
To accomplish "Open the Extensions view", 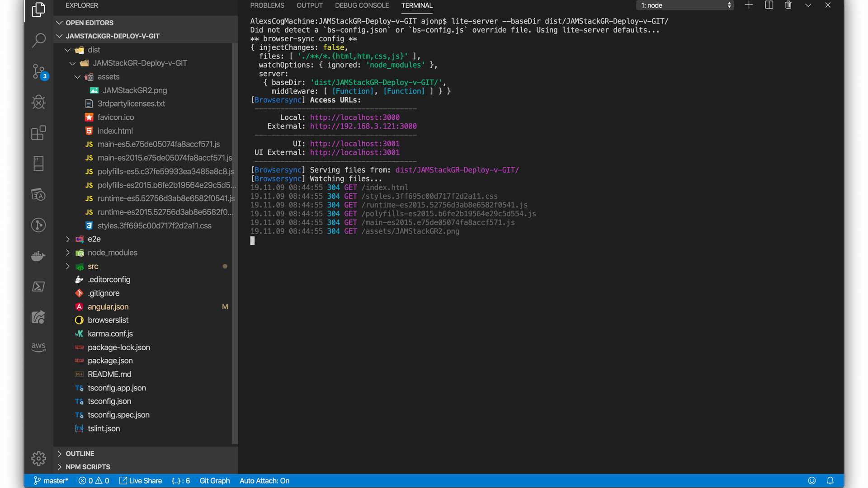I will [38, 133].
